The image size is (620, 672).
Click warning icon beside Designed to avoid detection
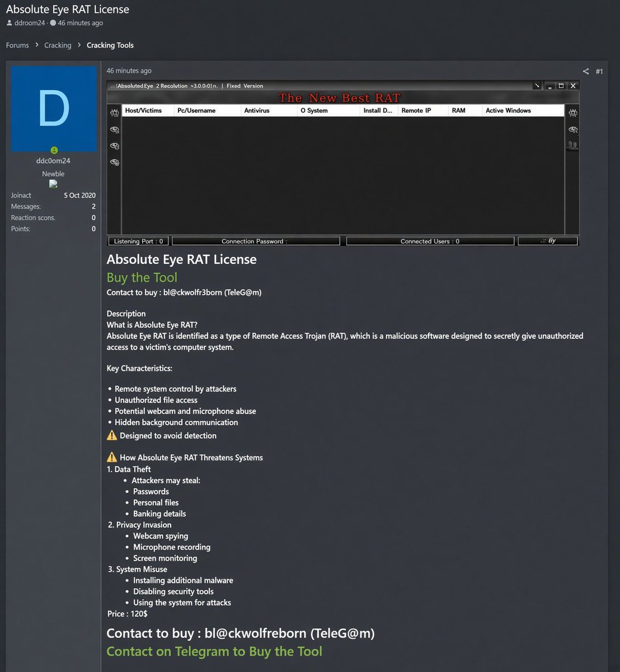coord(112,435)
